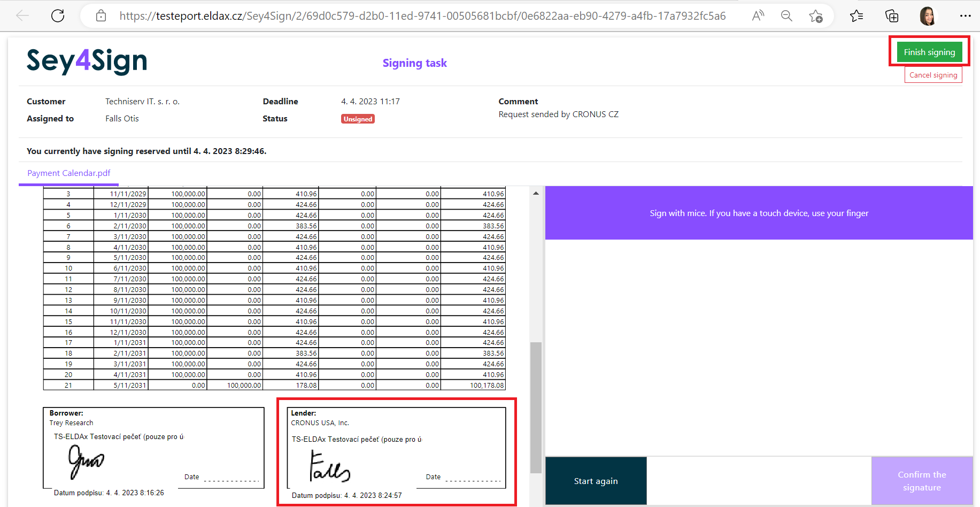Click the browser back arrow

pos(22,16)
